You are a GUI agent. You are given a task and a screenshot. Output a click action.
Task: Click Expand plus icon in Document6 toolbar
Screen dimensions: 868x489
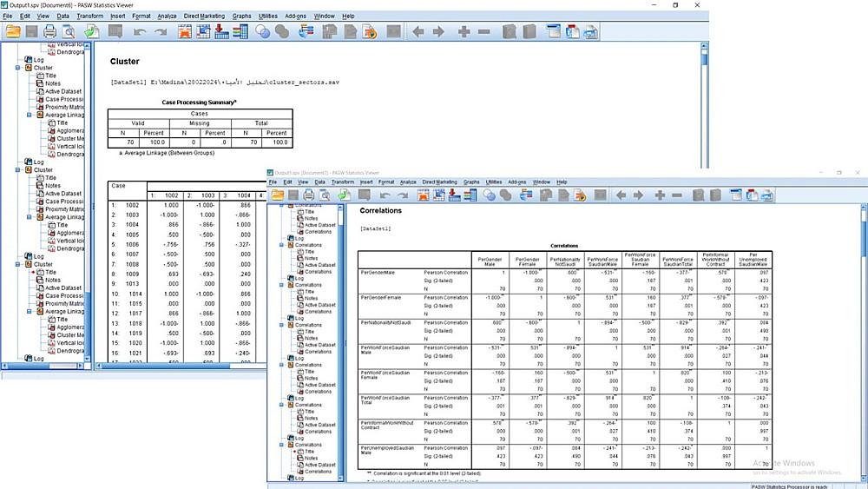coord(464,32)
